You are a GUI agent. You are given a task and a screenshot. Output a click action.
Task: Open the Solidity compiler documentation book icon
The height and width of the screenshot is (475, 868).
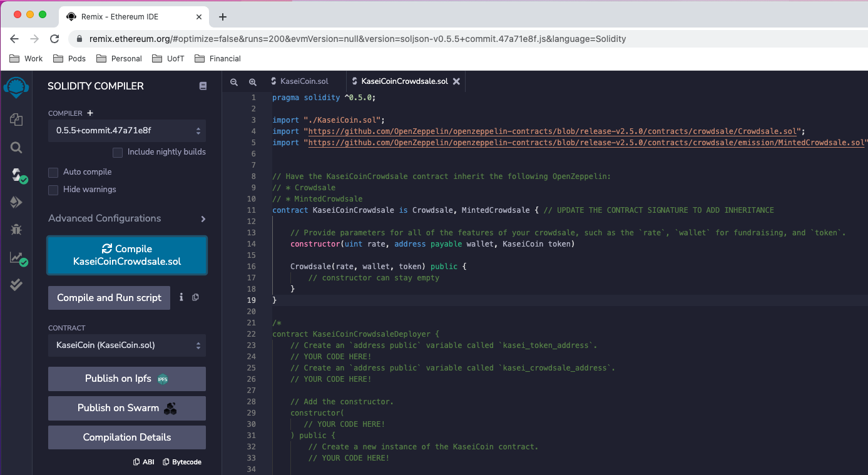[203, 86]
